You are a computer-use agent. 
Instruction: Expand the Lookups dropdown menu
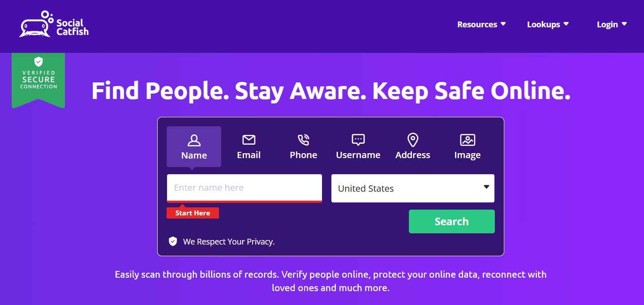[548, 25]
